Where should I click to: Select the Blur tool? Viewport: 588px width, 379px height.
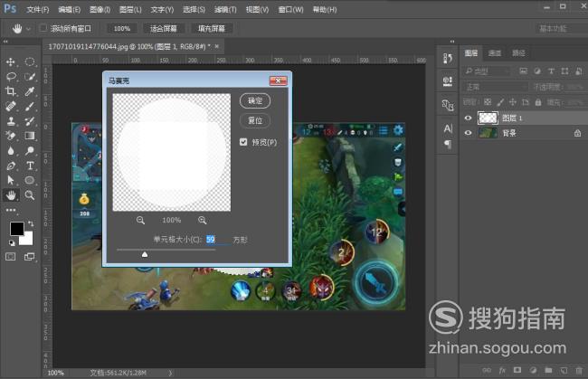click(11, 151)
